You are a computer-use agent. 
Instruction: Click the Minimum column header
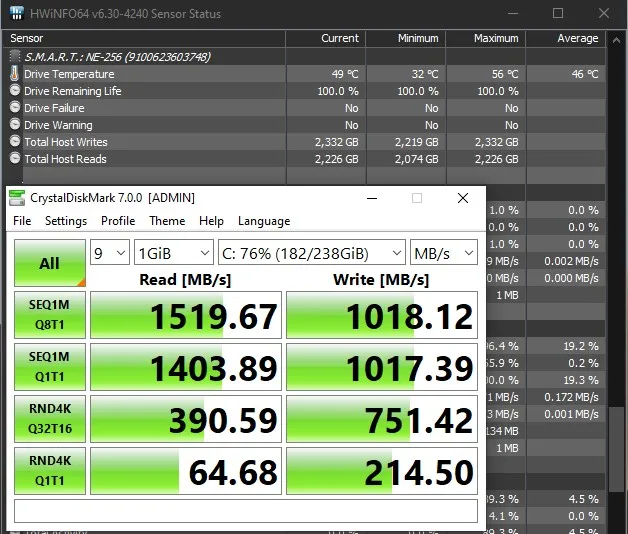coord(405,38)
